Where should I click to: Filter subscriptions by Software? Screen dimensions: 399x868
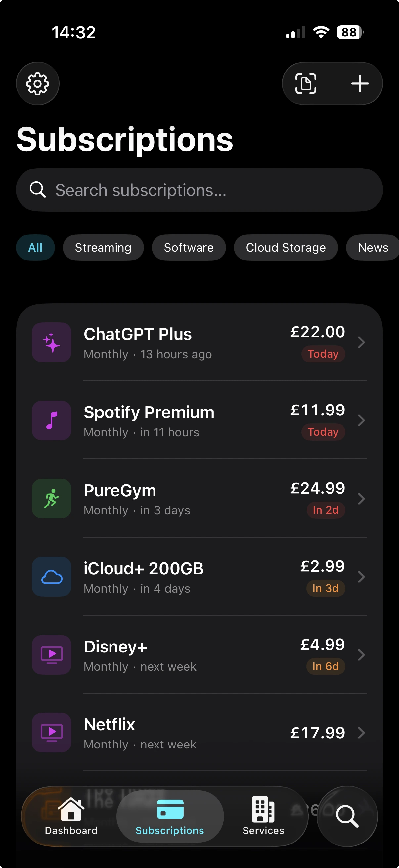coord(189,247)
